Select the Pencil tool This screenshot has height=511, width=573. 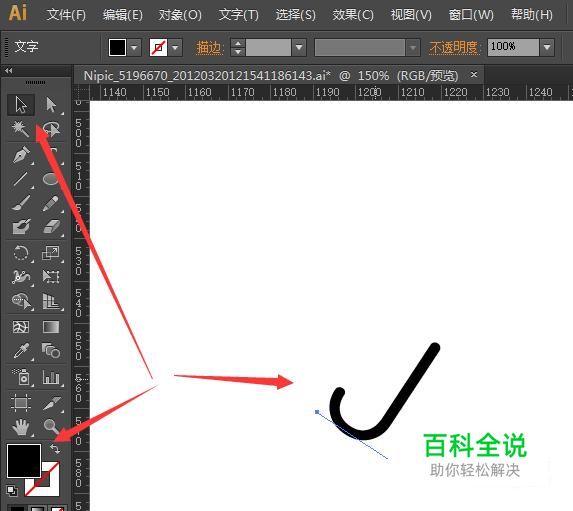pos(51,203)
